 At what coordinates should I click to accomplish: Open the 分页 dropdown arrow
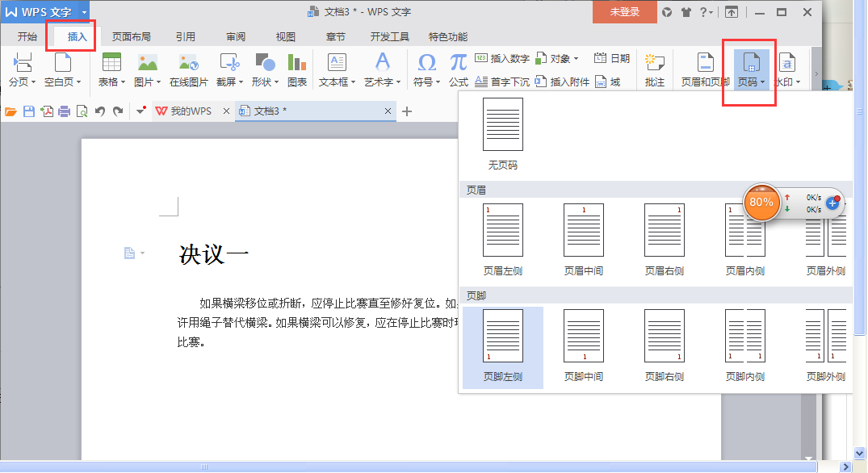pos(33,82)
